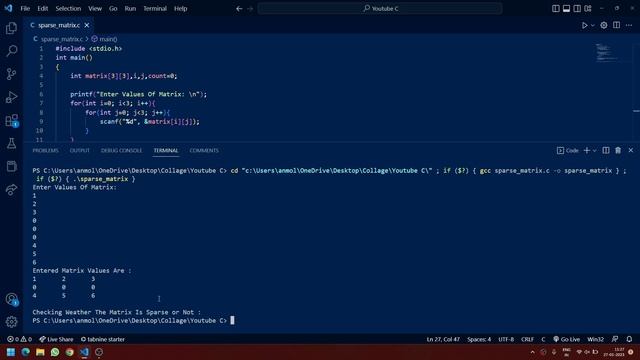Open Chrome from the taskbar
The image size is (640, 360).
[x=69, y=352]
